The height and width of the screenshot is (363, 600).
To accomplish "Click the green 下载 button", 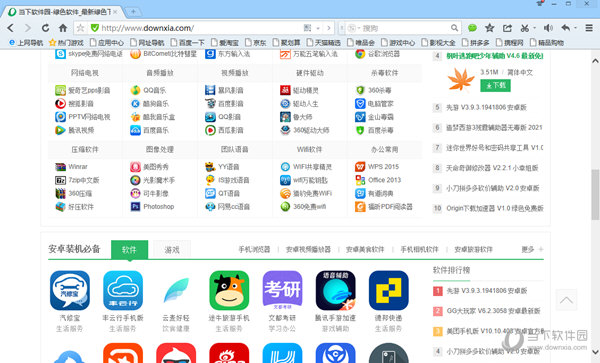I will [x=496, y=85].
